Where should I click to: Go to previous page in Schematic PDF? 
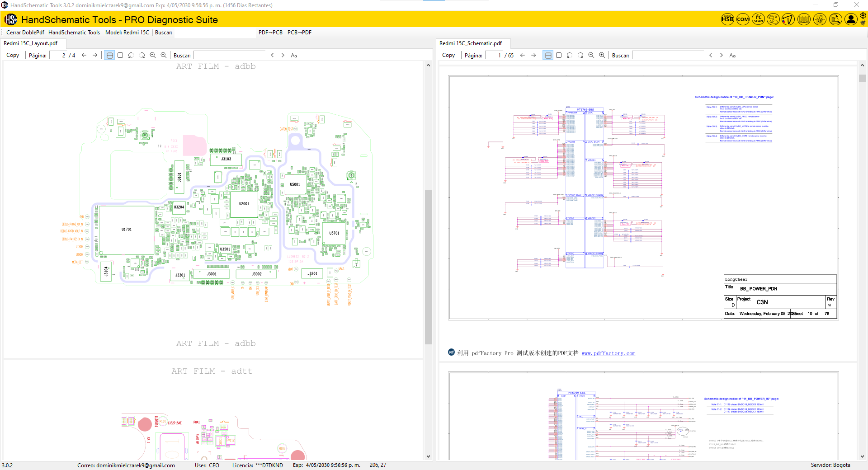(x=523, y=55)
